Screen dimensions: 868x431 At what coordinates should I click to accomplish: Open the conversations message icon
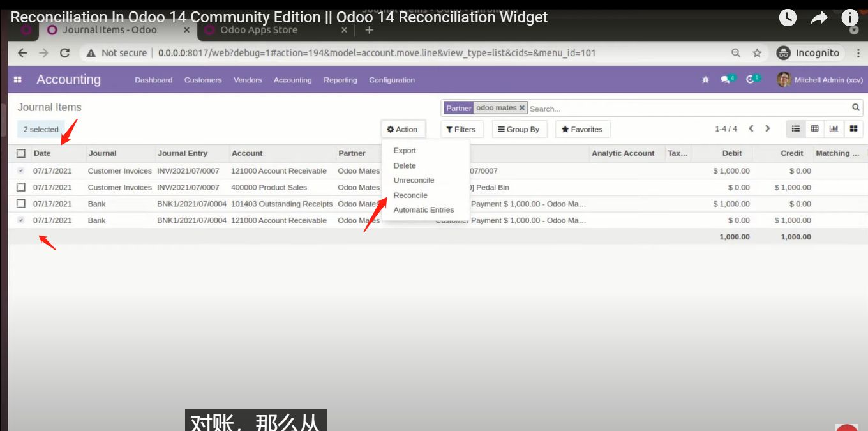[x=727, y=79]
